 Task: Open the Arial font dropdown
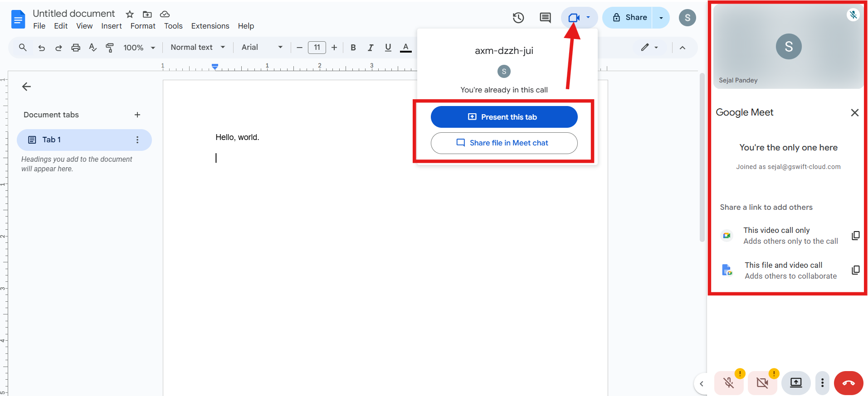pyautogui.click(x=262, y=47)
